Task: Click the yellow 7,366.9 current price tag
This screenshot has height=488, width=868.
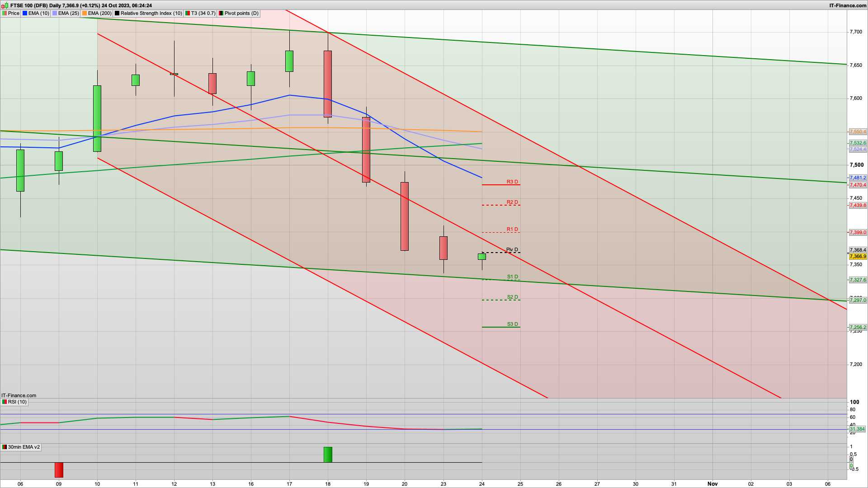Action: tap(858, 256)
